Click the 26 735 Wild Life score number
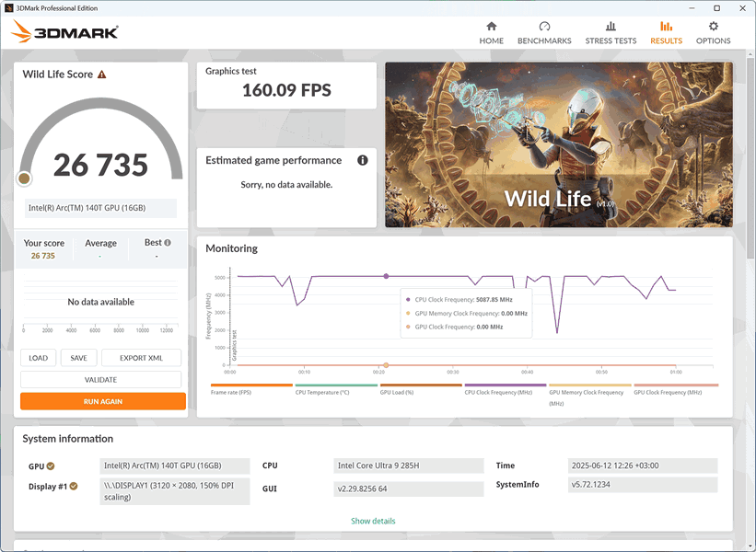 [x=100, y=165]
